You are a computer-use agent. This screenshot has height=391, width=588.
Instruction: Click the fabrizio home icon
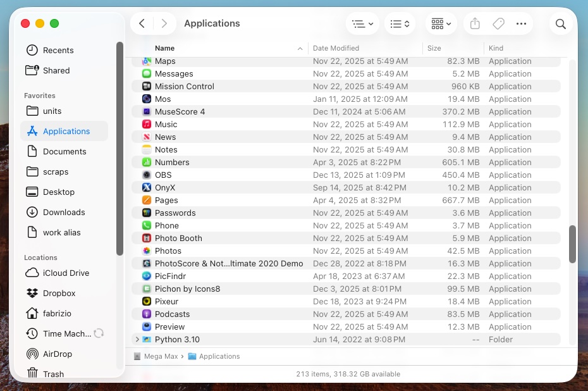(x=32, y=313)
